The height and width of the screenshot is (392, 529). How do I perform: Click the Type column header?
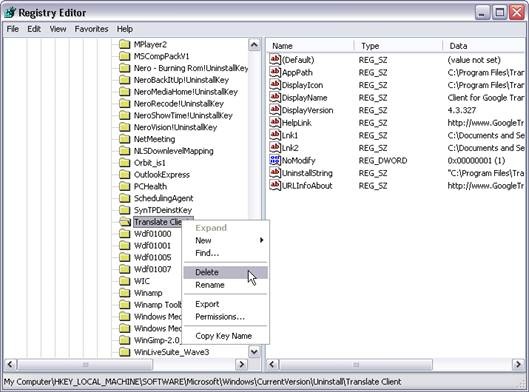[x=398, y=46]
